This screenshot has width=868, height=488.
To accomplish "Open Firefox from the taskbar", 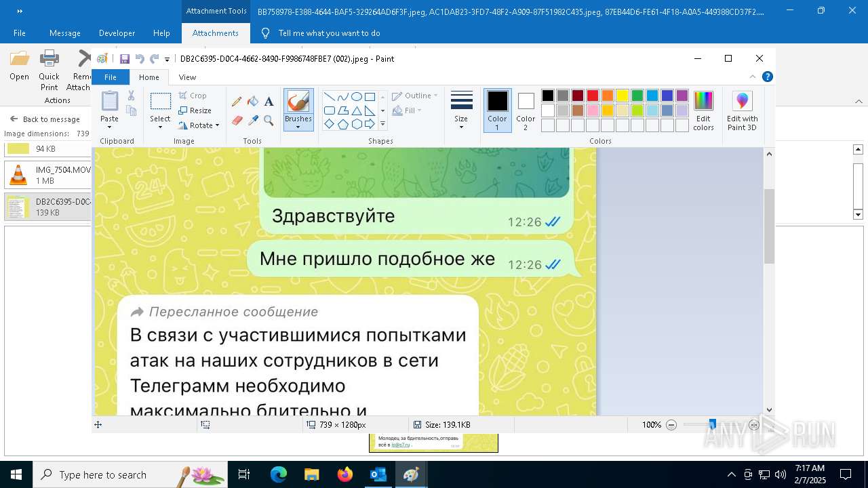I will click(345, 474).
